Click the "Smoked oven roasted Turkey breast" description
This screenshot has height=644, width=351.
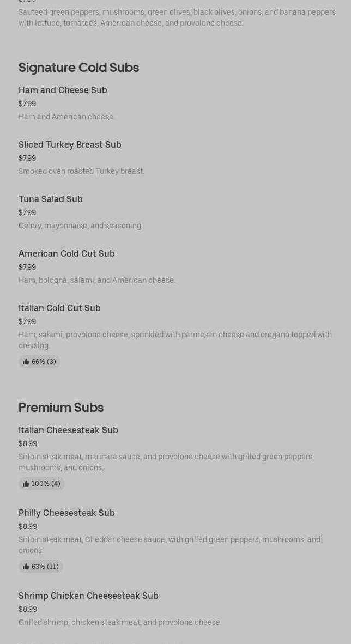pos(81,171)
